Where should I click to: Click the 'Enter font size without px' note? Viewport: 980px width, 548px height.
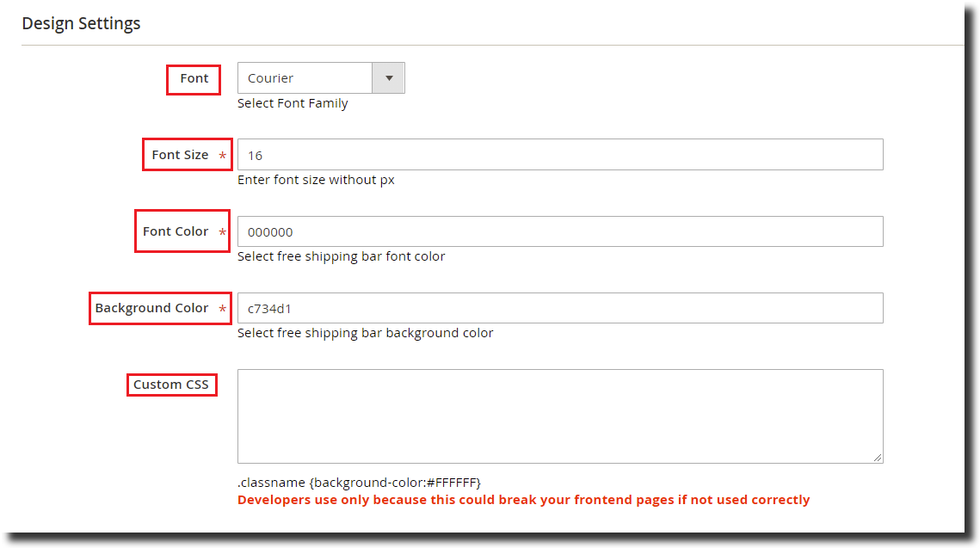316,180
